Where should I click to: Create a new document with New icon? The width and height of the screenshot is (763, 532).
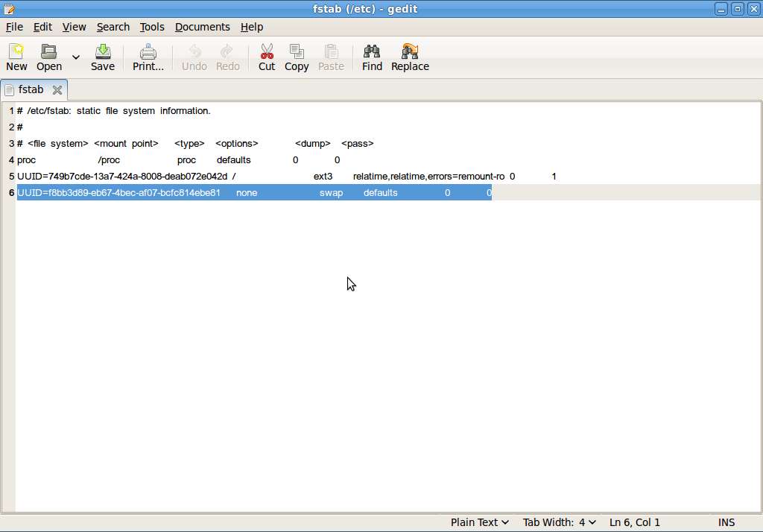(16, 57)
